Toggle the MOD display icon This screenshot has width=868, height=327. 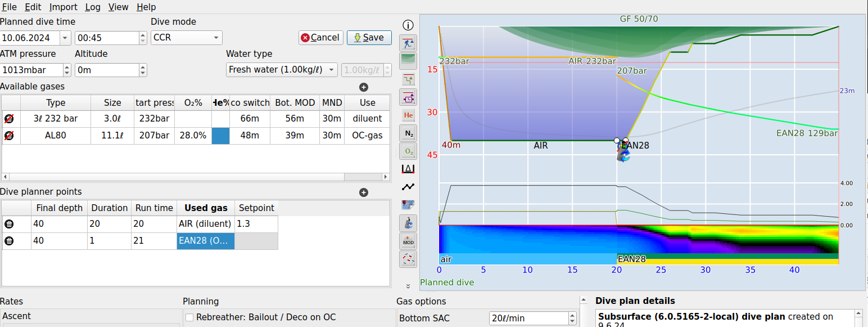[408, 240]
